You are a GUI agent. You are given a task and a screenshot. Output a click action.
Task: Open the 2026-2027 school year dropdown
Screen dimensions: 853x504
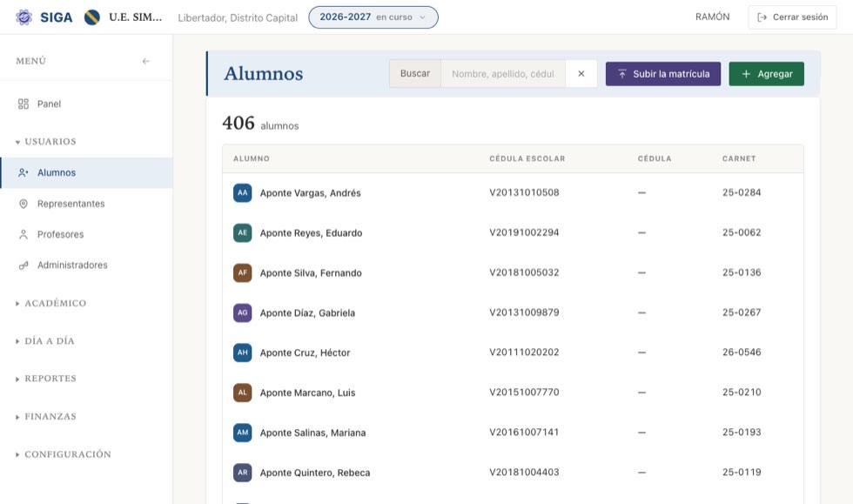pyautogui.click(x=373, y=17)
